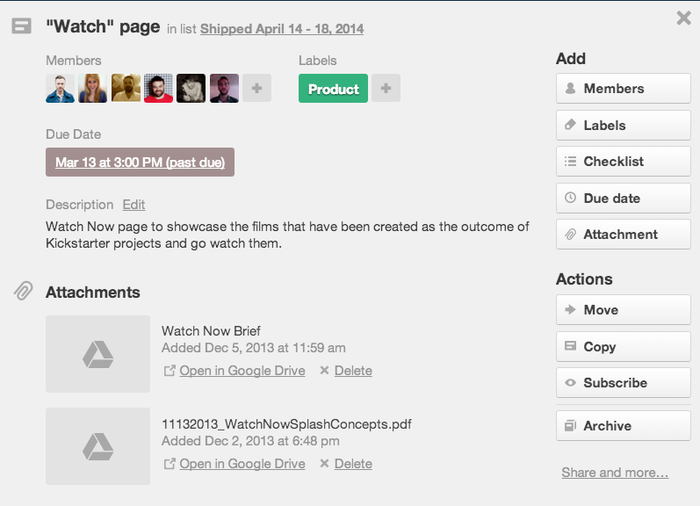This screenshot has width=700, height=506.
Task: Select the green Product label
Action: (333, 88)
